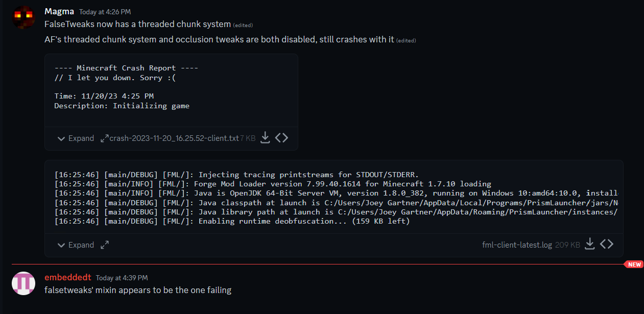
Task: Click the edited tag on the AF message
Action: click(406, 40)
